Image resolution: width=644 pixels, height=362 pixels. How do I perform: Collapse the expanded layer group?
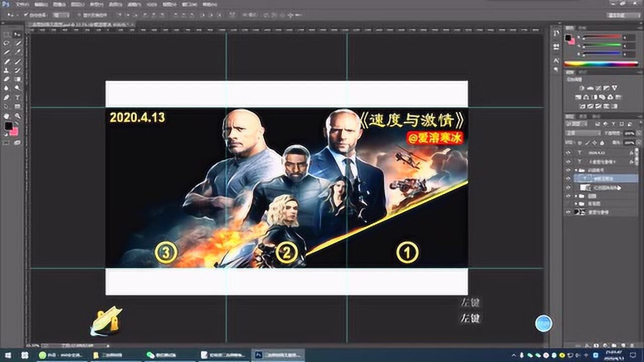pyautogui.click(x=576, y=170)
